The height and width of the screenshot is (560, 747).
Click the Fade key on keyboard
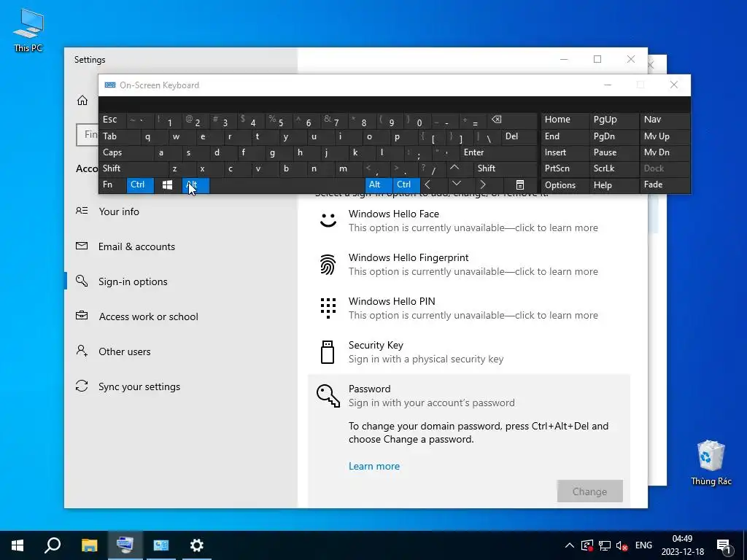664,184
